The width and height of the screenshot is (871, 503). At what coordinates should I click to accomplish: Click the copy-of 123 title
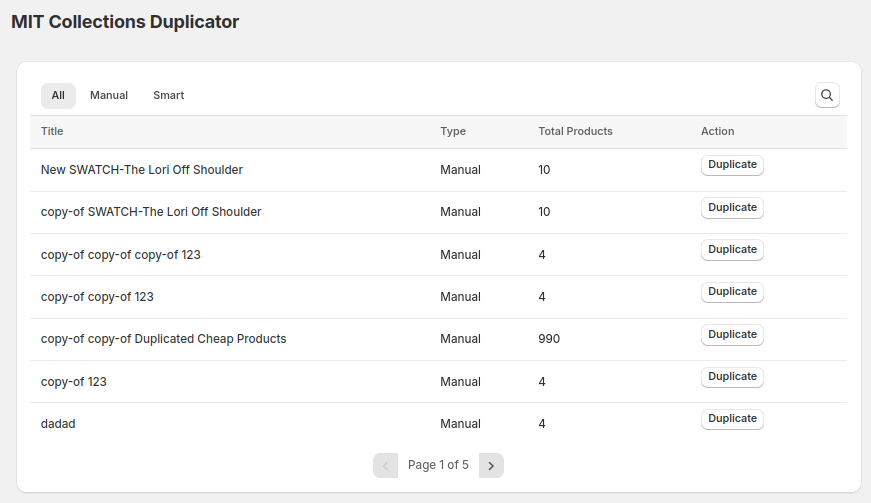pyautogui.click(x=74, y=382)
